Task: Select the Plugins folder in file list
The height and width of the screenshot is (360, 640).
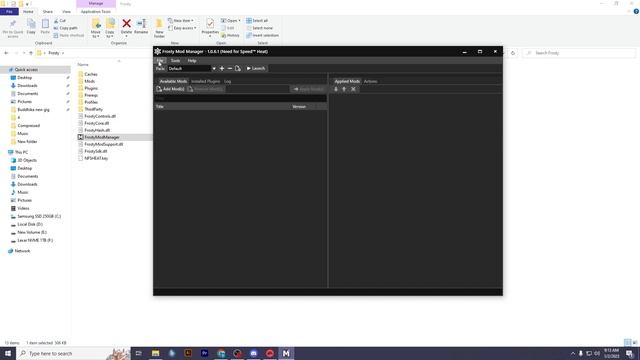Action: (91, 88)
